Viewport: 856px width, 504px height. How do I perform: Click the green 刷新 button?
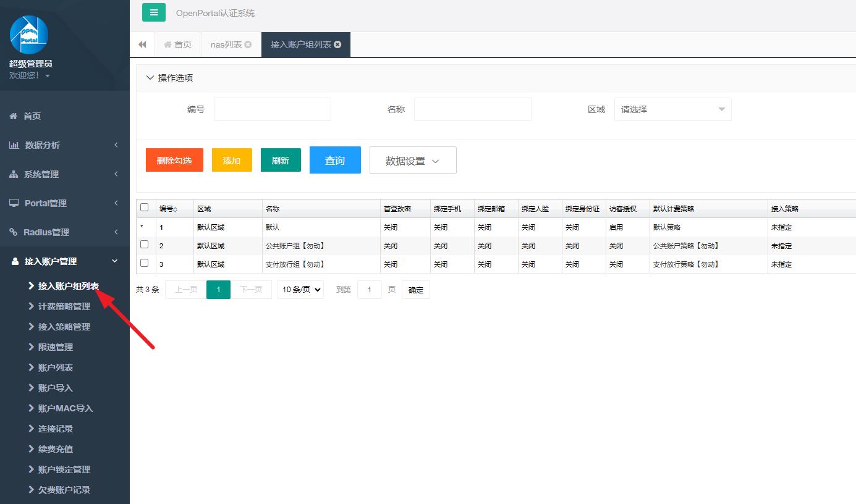281,160
